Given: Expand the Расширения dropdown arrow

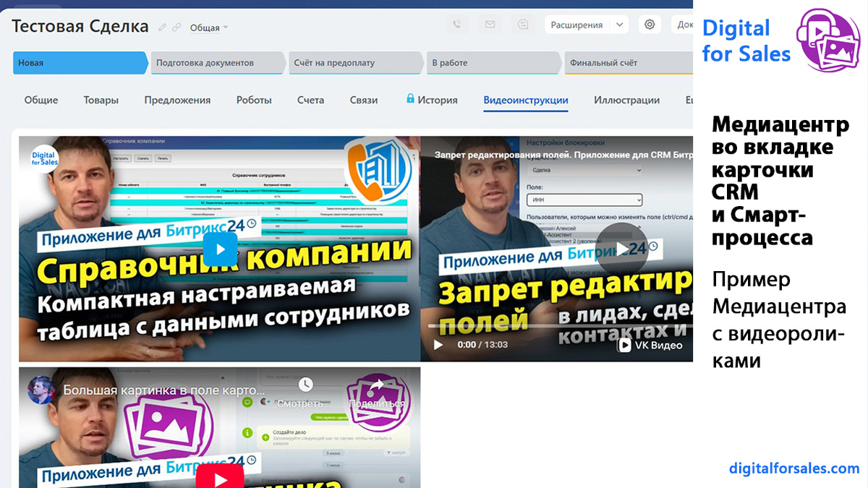Looking at the screenshot, I should coord(619,24).
